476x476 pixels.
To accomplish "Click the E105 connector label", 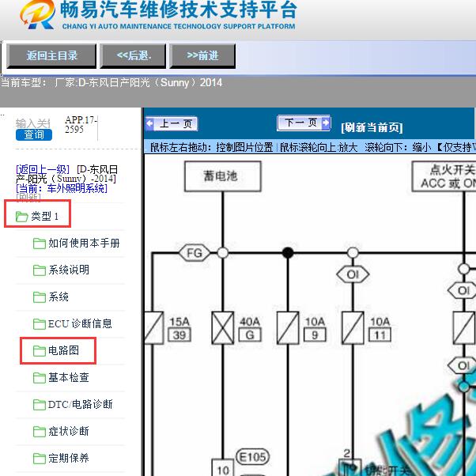I will coord(252,456).
